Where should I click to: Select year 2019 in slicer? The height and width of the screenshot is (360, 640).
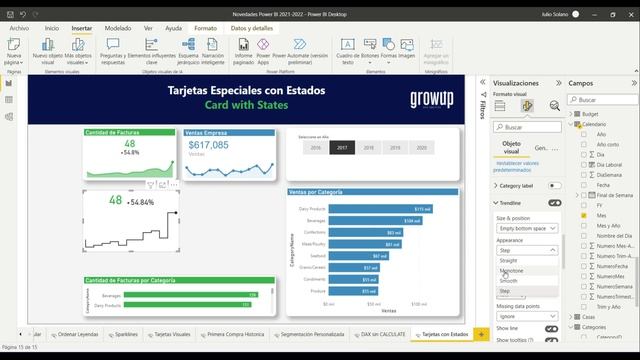[395, 148]
